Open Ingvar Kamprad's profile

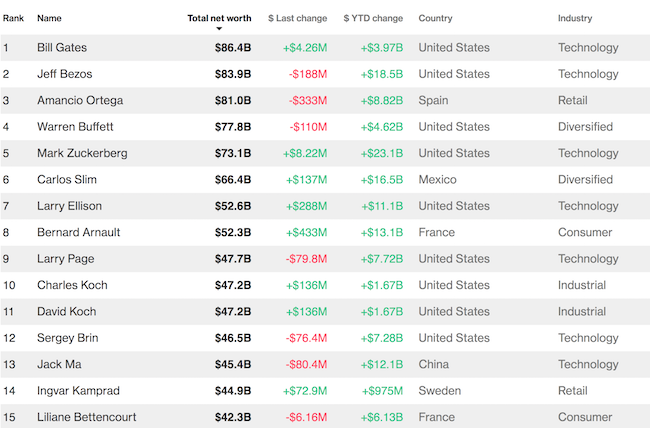pyautogui.click(x=78, y=391)
